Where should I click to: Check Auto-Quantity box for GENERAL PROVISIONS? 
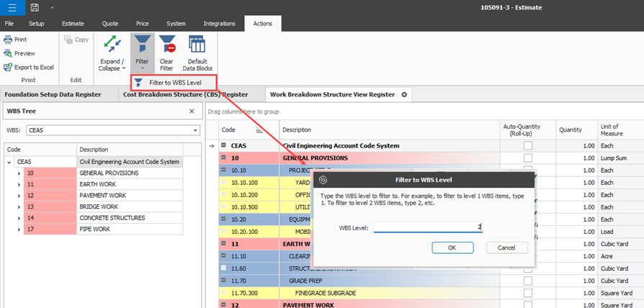click(528, 158)
